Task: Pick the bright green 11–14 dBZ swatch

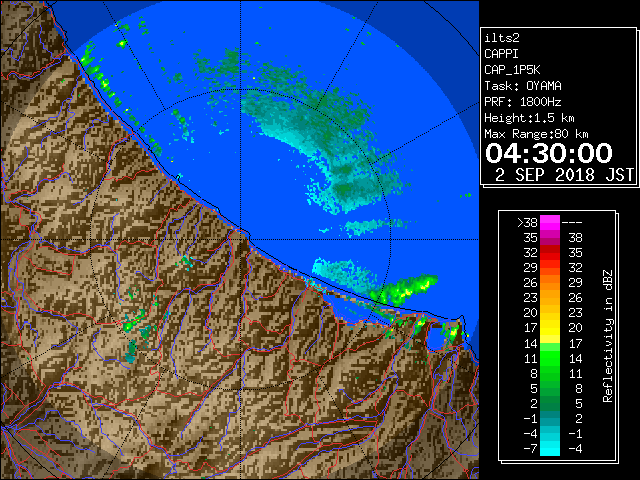Action: [x=550, y=358]
